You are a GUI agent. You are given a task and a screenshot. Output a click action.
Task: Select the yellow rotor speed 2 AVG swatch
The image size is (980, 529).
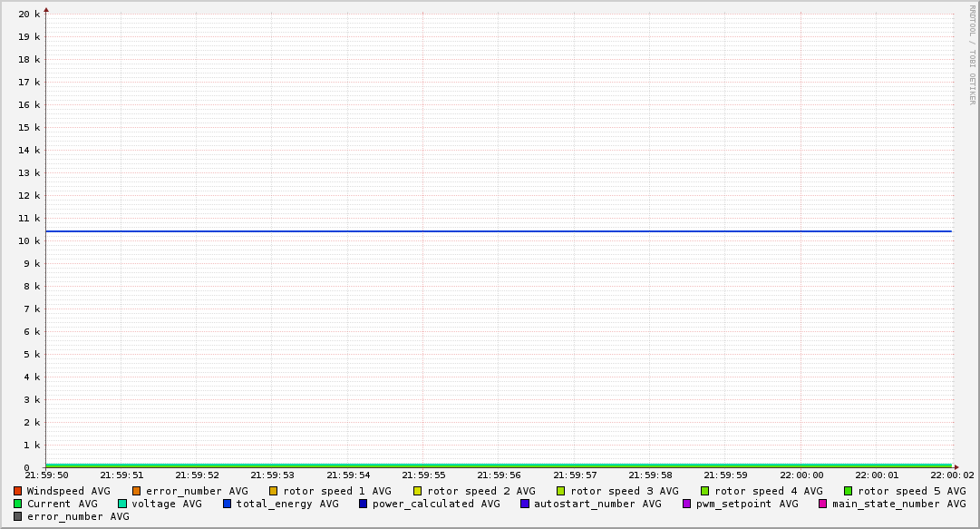point(418,491)
